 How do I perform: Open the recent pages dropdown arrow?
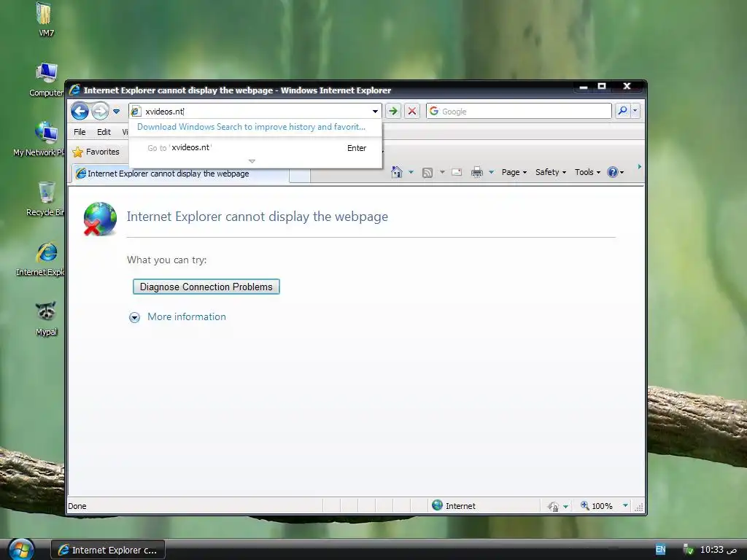coord(116,112)
